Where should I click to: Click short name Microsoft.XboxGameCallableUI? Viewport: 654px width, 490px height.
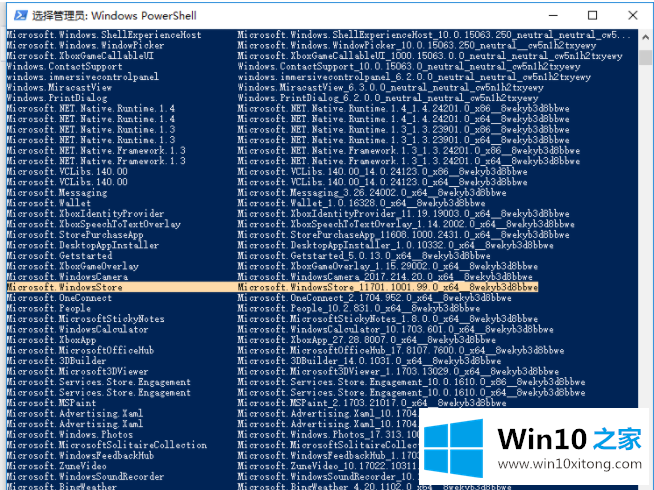pos(80,56)
